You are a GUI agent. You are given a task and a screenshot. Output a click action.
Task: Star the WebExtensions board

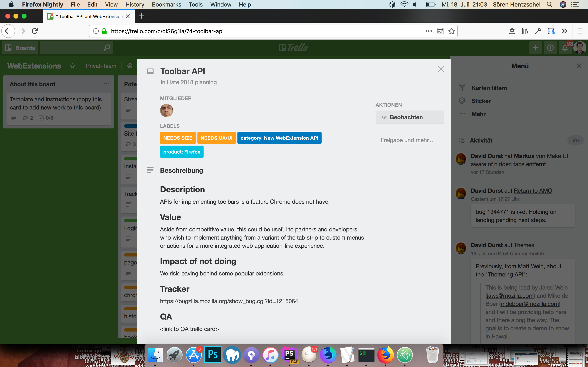[72, 66]
